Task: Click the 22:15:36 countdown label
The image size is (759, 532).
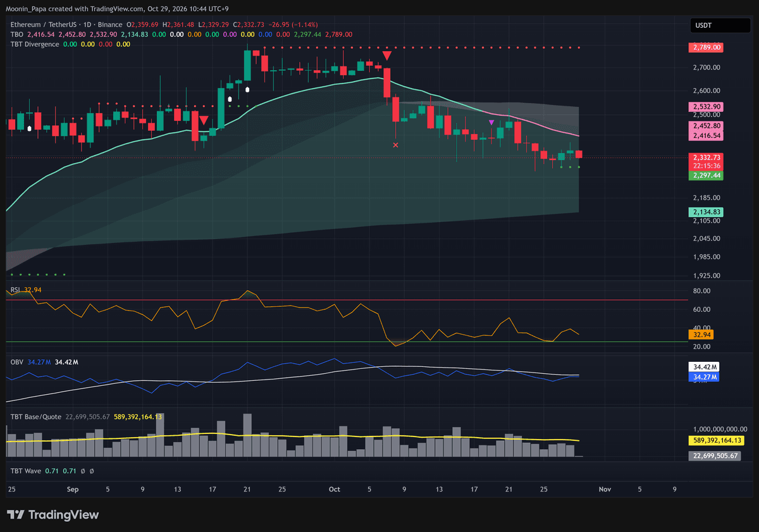Action: pyautogui.click(x=707, y=165)
